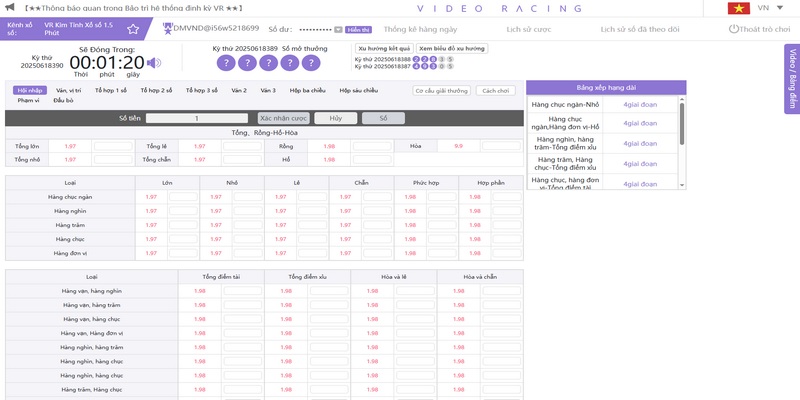Click the Xem biểu đồ xu hướng button
This screenshot has height=400, width=800.
point(452,48)
